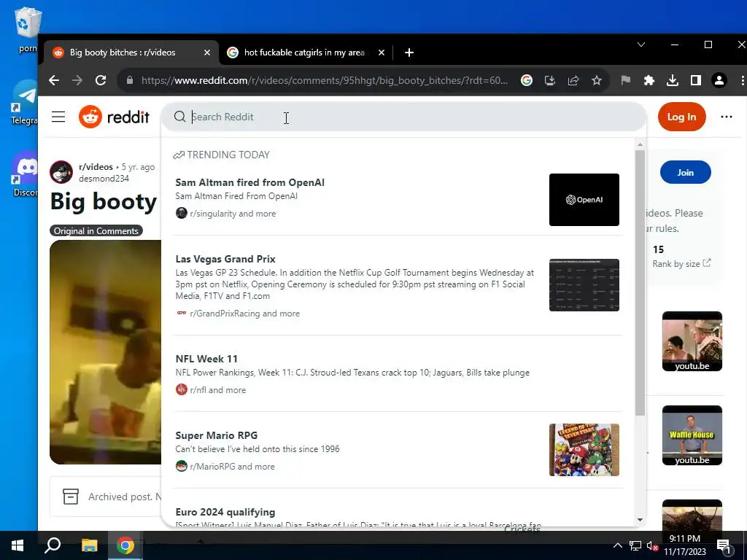The width and height of the screenshot is (747, 560).
Task: Click the Reddit logo
Action: point(115,117)
